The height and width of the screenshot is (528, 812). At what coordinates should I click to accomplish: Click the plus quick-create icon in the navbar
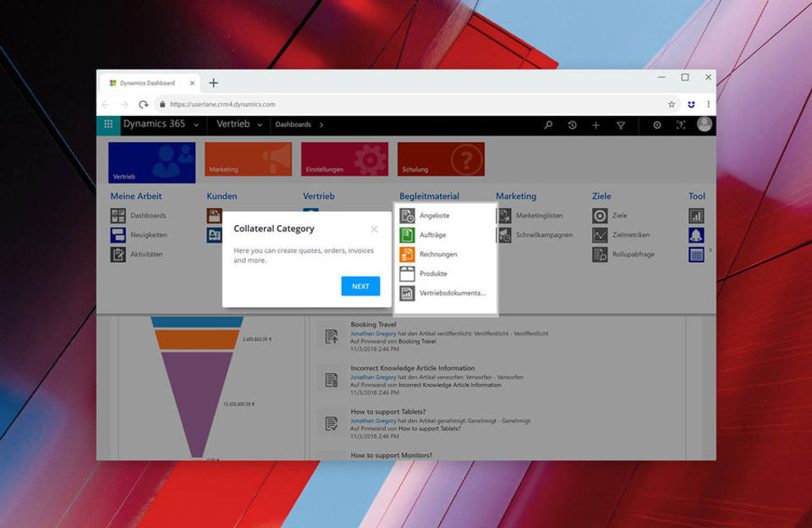pos(596,125)
